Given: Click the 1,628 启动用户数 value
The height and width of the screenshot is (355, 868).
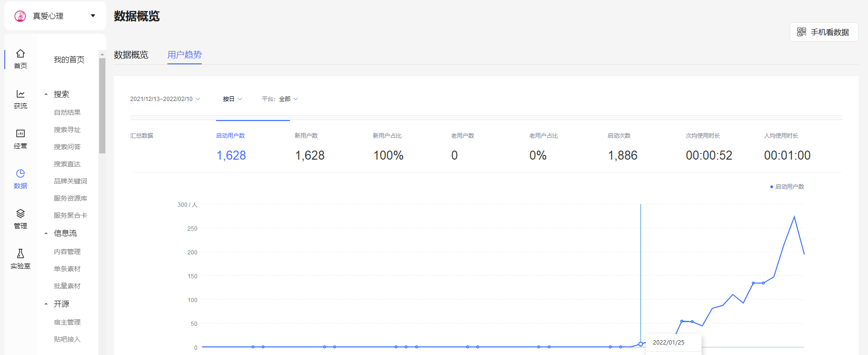Looking at the screenshot, I should [x=231, y=155].
